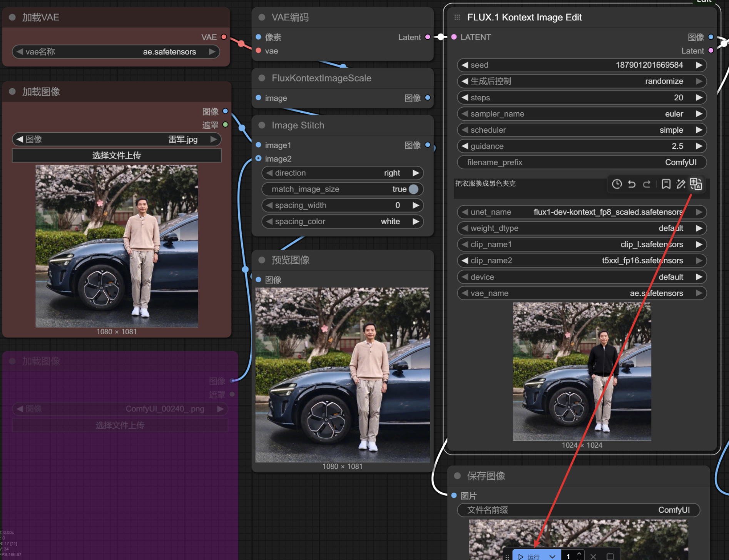The height and width of the screenshot is (560, 729).
Task: Click the FLUX node output image thumbnail
Action: [582, 372]
